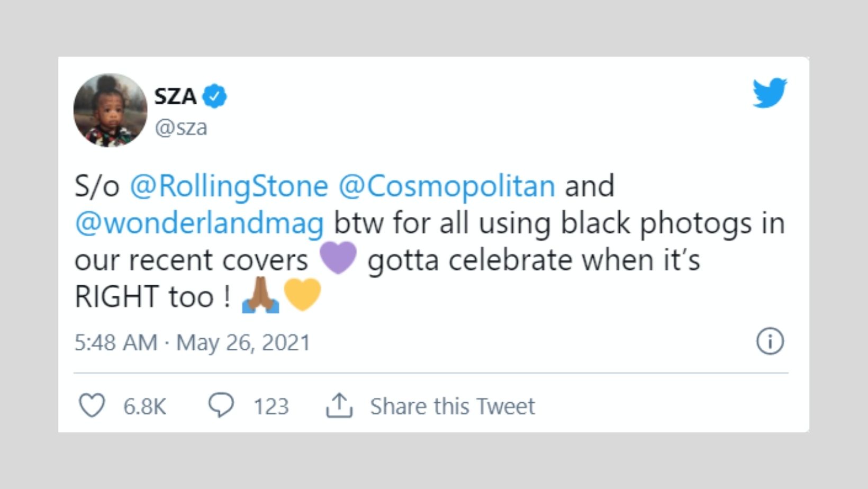Open the @sza handle link
The height and width of the screenshot is (489, 868).
pyautogui.click(x=180, y=128)
